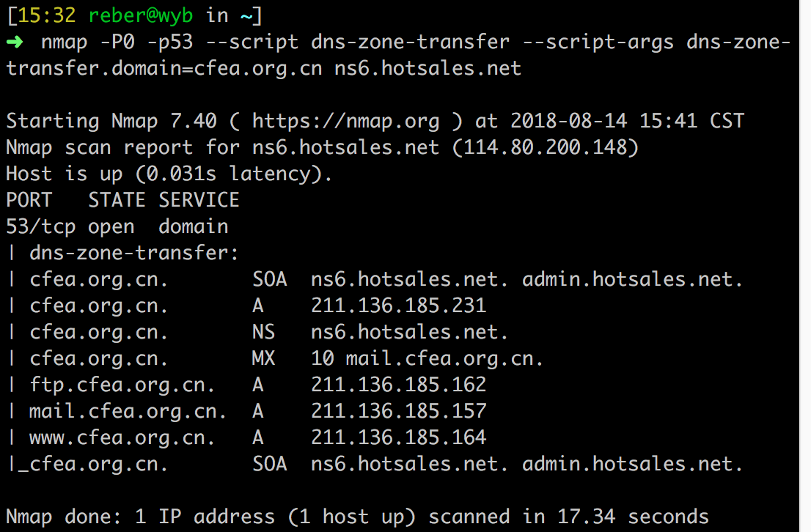Screen dimensions: 811x532
Task: Click the IP 211.136.185.162
Action: [398, 385]
